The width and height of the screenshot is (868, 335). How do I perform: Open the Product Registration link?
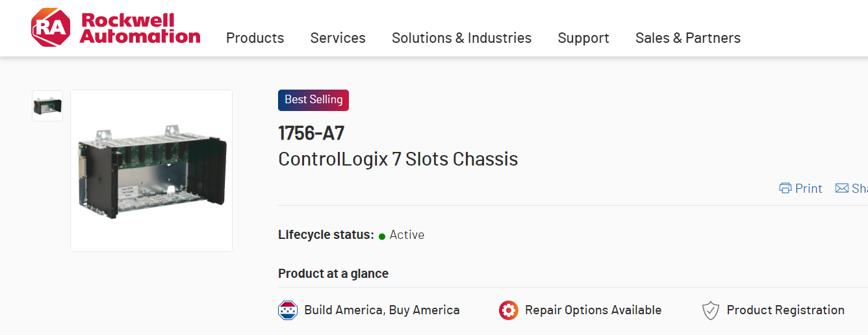click(785, 310)
